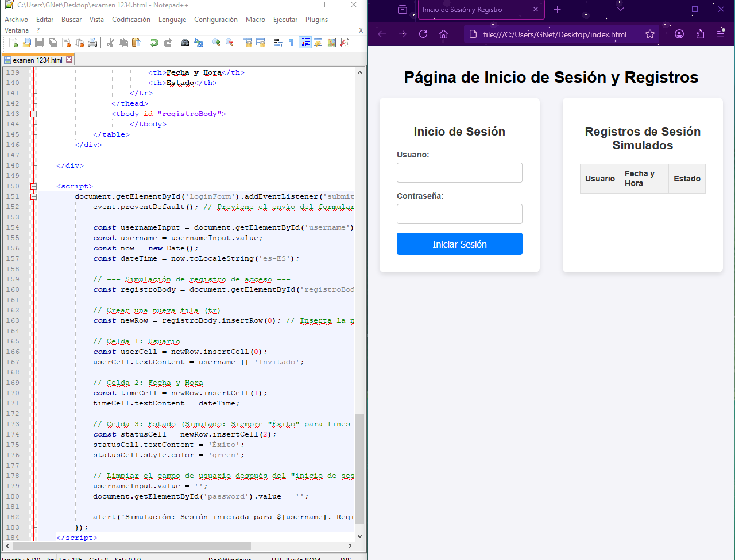This screenshot has width=735, height=560.
Task: Open the browser extensions puzzle icon
Action: click(x=699, y=34)
